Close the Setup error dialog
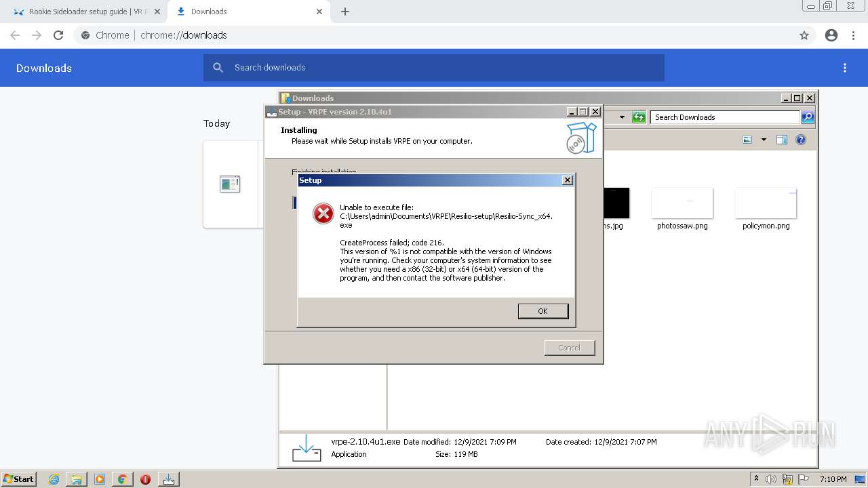Image resolution: width=868 pixels, height=488 pixels. click(x=568, y=180)
